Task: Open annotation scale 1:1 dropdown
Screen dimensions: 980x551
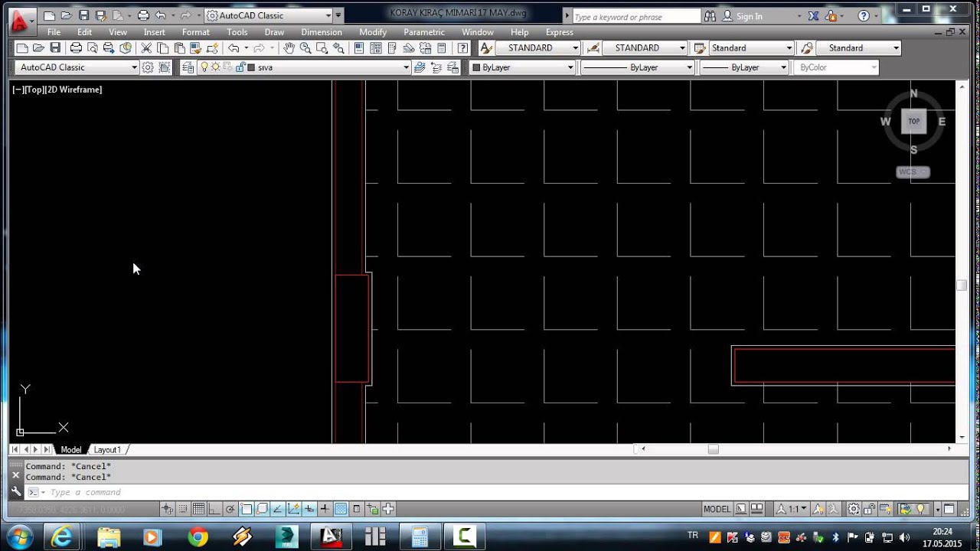Action: click(x=792, y=509)
